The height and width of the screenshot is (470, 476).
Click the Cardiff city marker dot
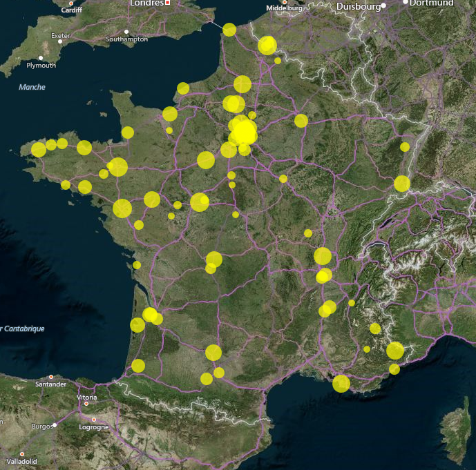pos(71,3)
